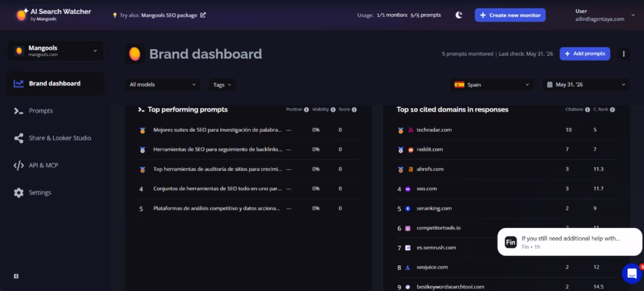Screen dimensions: 644x291
Task: Toggle dark mode moon icon
Action: [458, 15]
